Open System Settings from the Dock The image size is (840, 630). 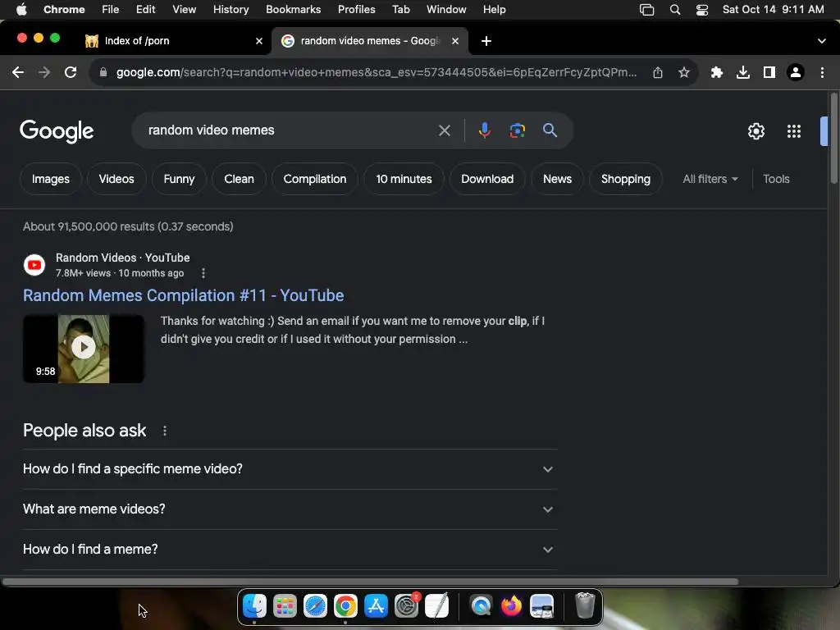click(406, 606)
